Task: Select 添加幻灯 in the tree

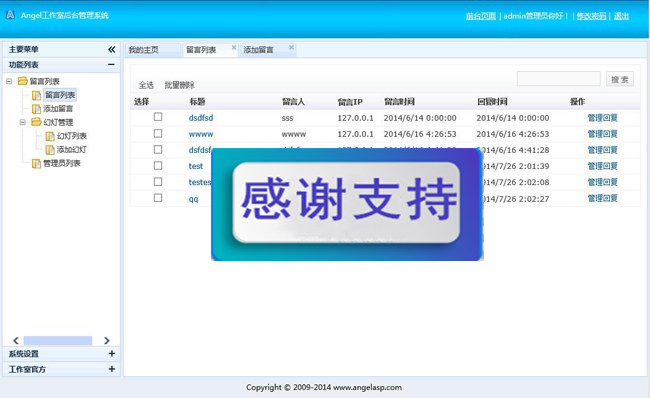Action: coord(72,149)
